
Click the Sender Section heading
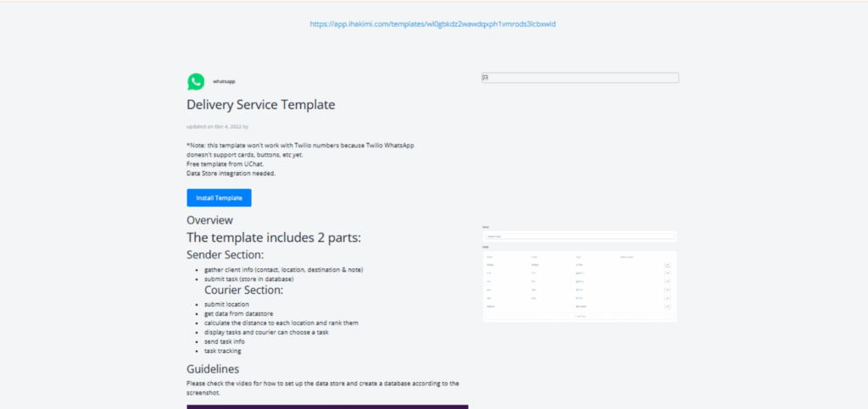pos(225,254)
